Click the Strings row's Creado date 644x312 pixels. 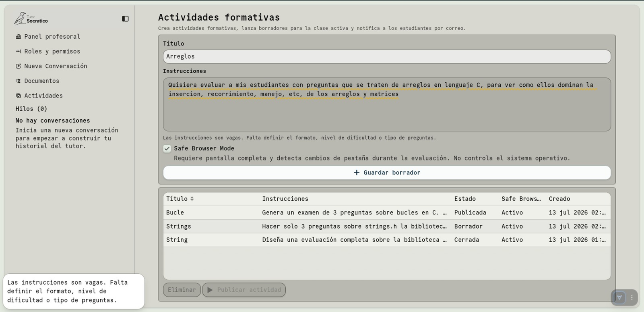577,227
